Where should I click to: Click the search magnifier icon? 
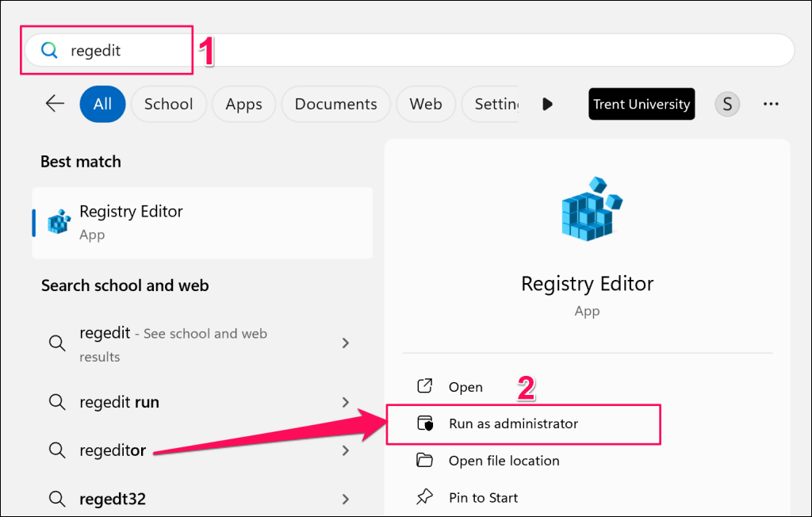49,50
